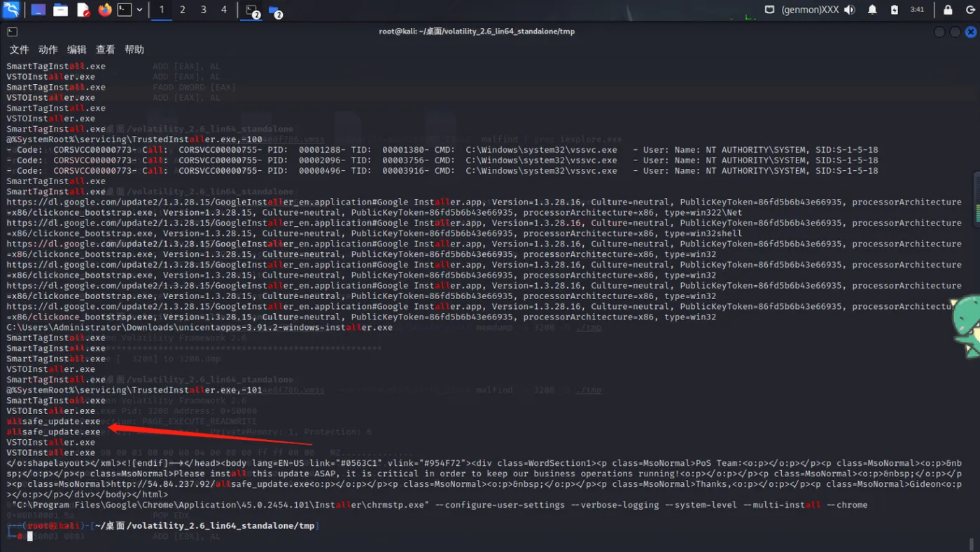Select the terminal windows taskbar group
This screenshot has width=980, height=552.
(253, 11)
